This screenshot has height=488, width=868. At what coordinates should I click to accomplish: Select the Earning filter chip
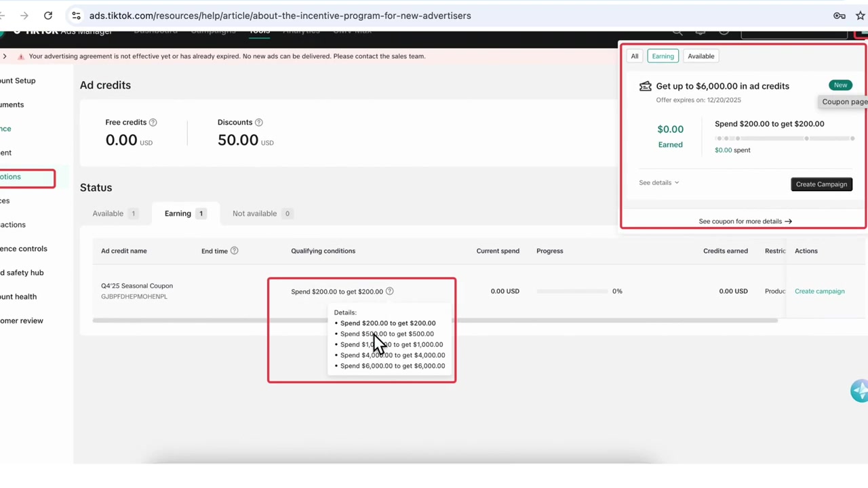(x=663, y=56)
